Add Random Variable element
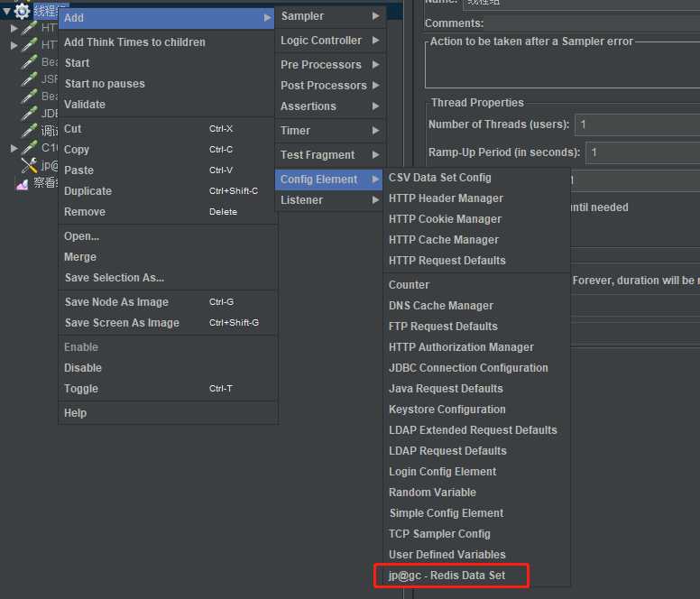700x599 pixels. tap(477, 493)
